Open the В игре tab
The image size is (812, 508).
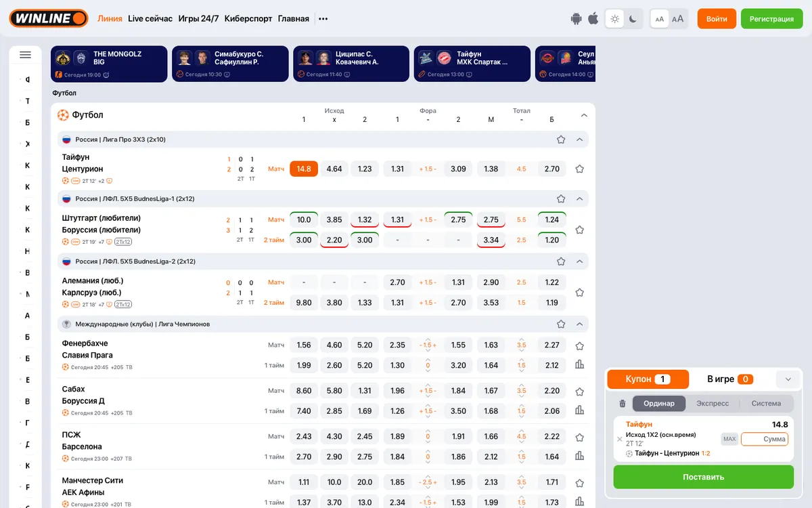click(x=730, y=379)
